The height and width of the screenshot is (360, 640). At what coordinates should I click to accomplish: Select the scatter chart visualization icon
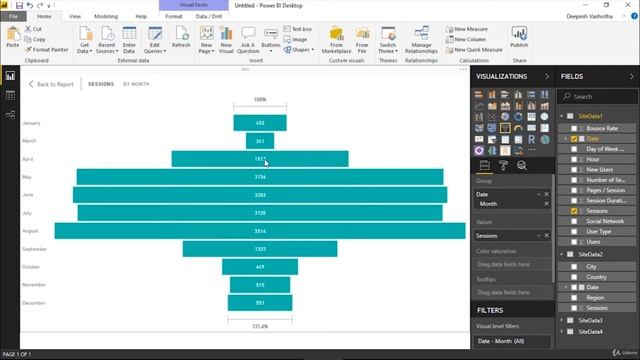pyautogui.click(x=492, y=117)
